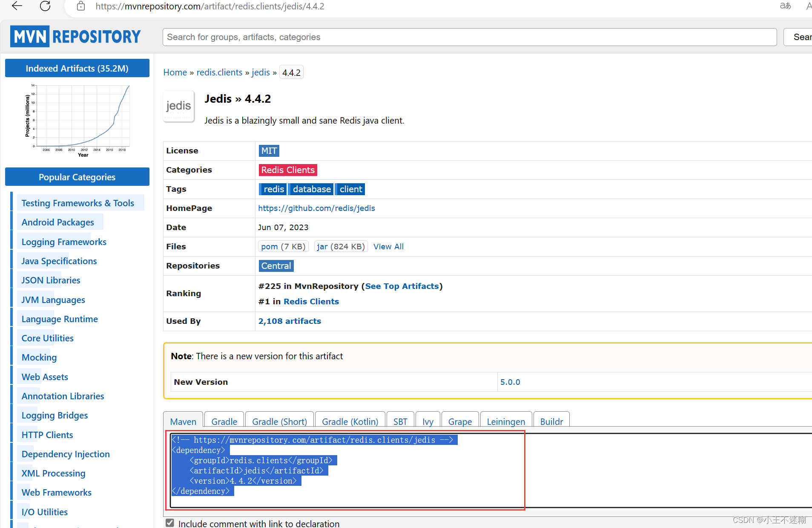The image size is (812, 528).
Task: Open Web Assets category
Action: tap(45, 377)
